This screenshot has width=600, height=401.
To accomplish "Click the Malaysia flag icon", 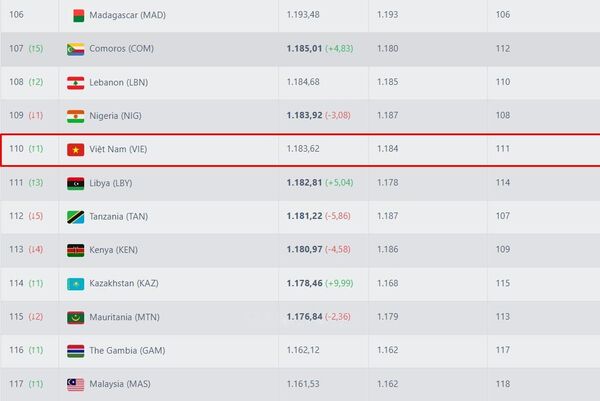I will coord(76,384).
